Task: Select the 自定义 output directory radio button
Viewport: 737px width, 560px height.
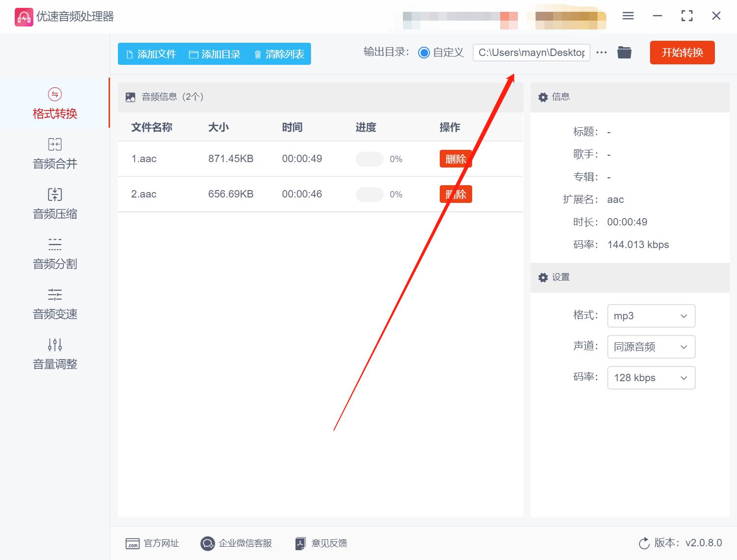Action: (x=424, y=52)
